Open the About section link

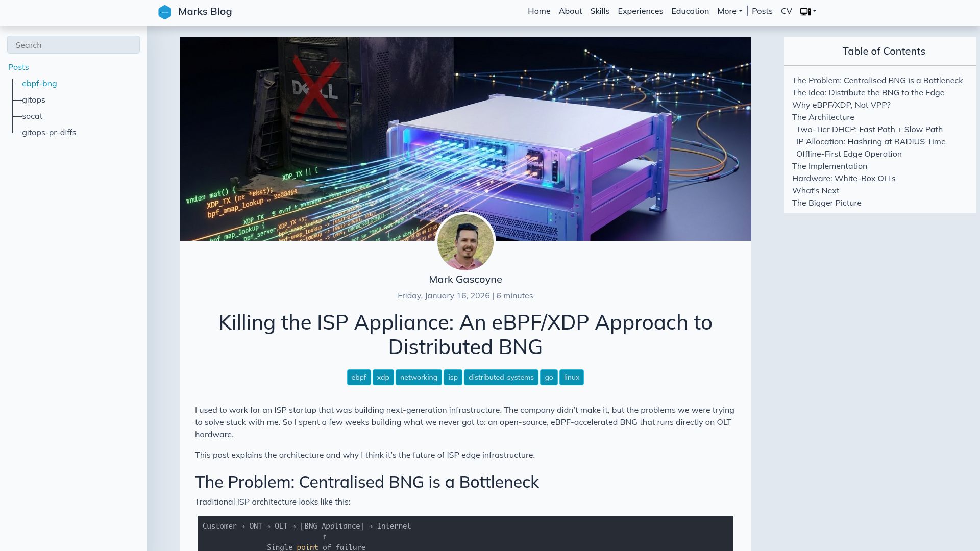(570, 11)
